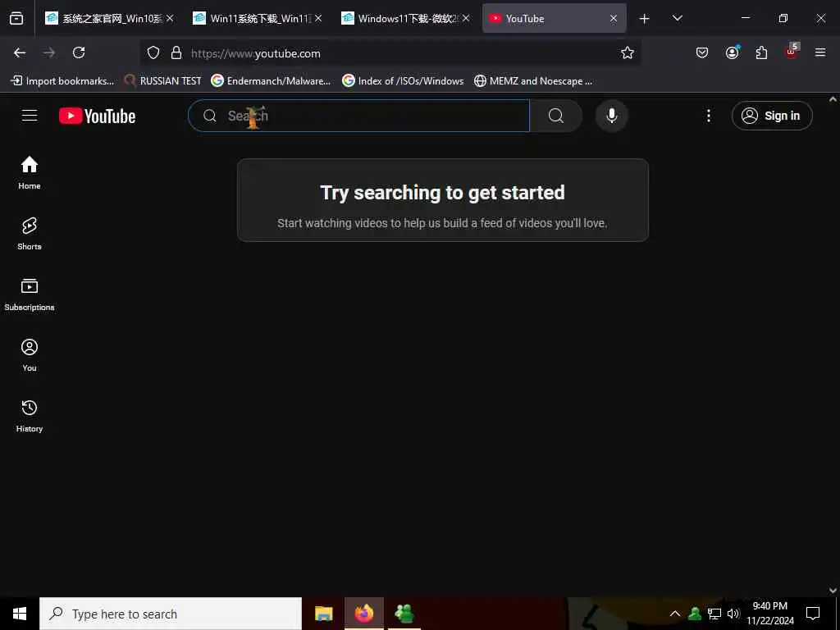
Task: Click the YouTube logo
Action: pos(97,116)
